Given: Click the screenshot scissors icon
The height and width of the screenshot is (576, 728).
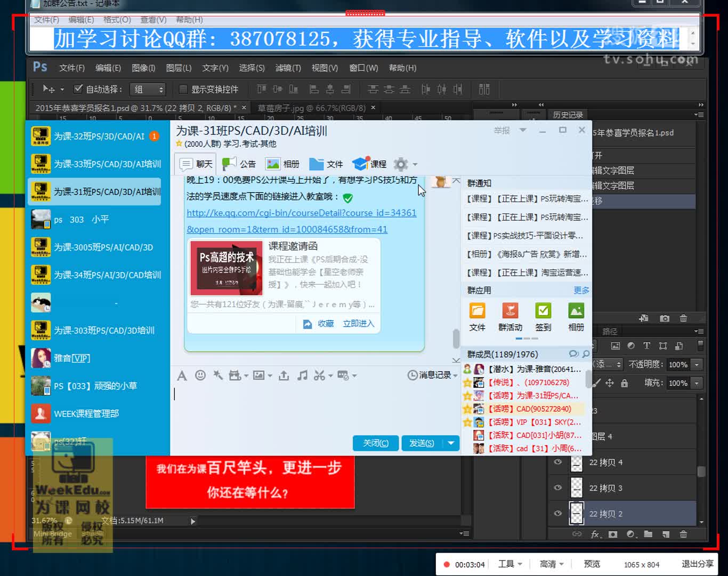Looking at the screenshot, I should point(319,375).
